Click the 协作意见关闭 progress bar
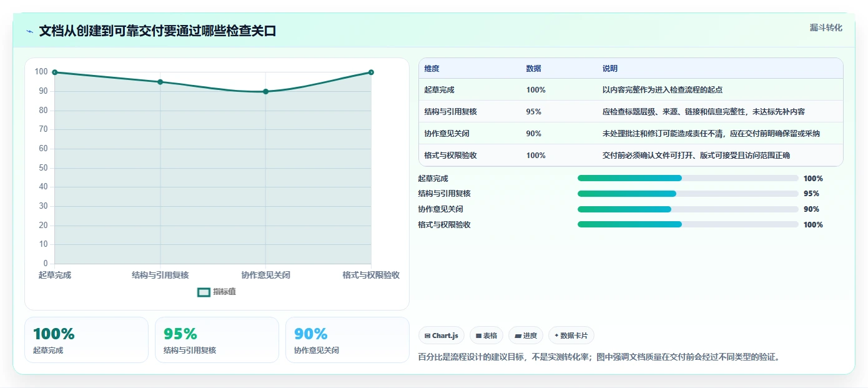 coord(688,209)
